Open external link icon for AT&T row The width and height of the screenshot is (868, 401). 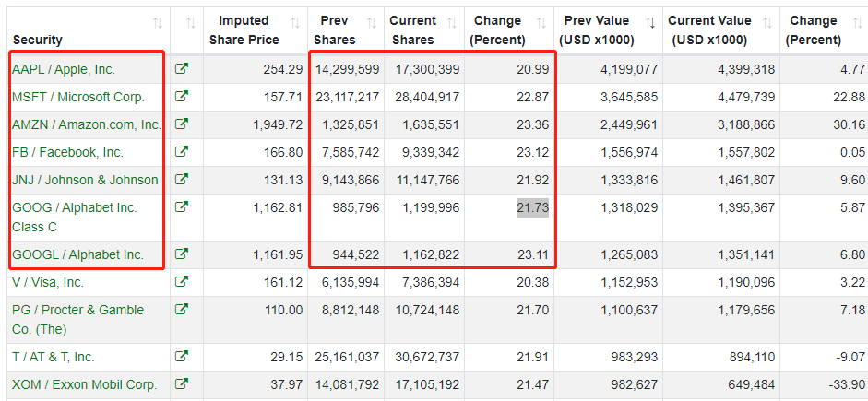click(182, 357)
